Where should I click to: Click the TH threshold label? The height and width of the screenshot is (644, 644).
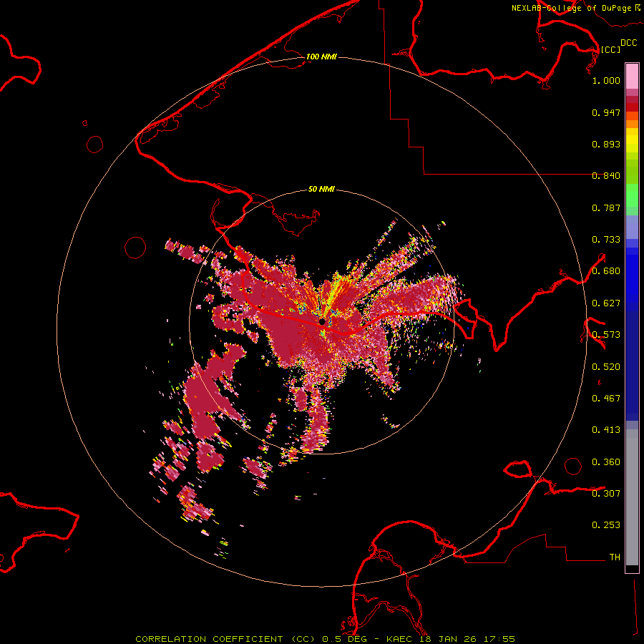[615, 557]
